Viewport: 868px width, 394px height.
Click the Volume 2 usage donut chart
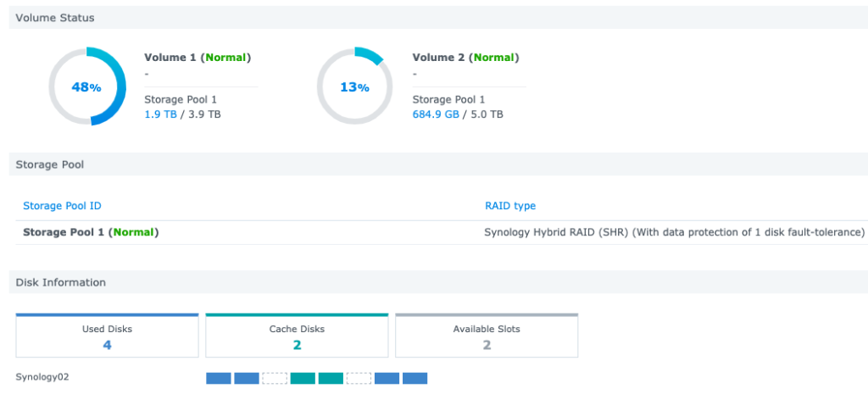[x=354, y=86]
